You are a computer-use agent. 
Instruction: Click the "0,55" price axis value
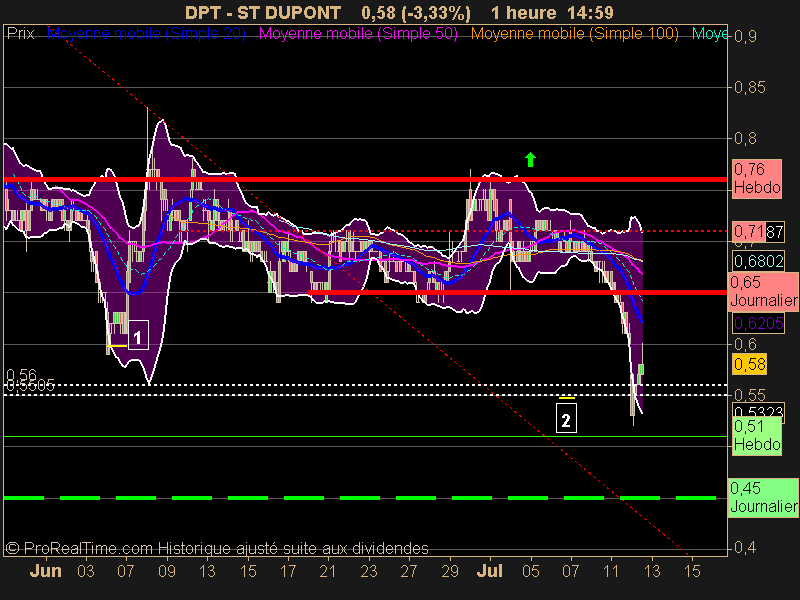tap(749, 395)
